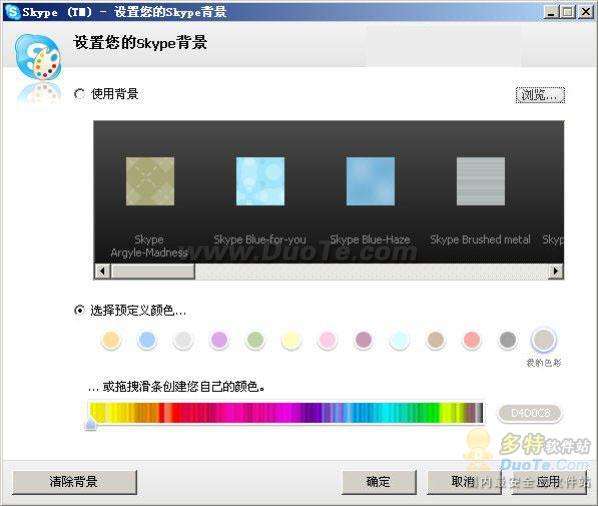Click the 清除背景 button

(x=74, y=482)
